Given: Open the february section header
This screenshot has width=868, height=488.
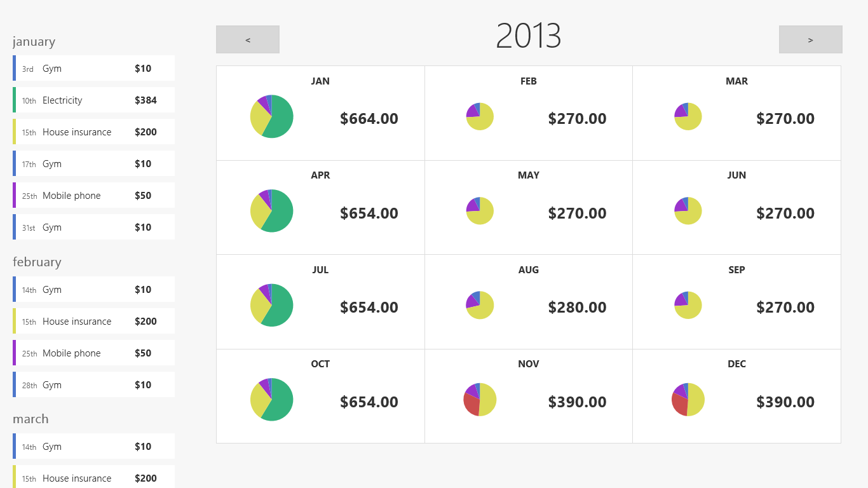Looking at the screenshot, I should [x=36, y=262].
